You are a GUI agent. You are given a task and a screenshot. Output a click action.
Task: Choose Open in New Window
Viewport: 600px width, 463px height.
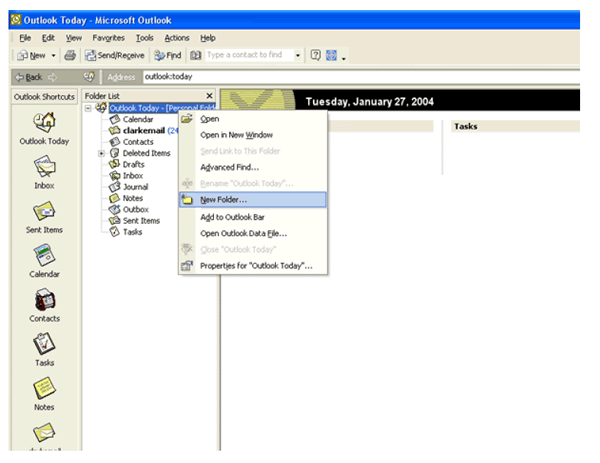[x=253, y=135]
